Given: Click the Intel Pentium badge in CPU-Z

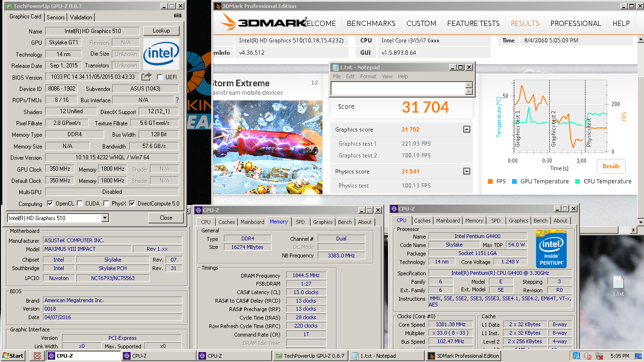Looking at the screenshot, I should pyautogui.click(x=551, y=249).
